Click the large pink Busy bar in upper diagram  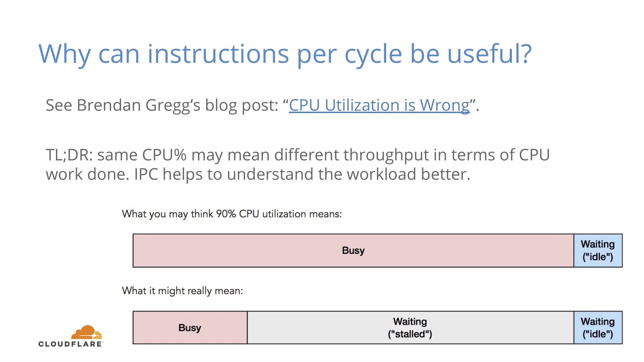coord(353,251)
